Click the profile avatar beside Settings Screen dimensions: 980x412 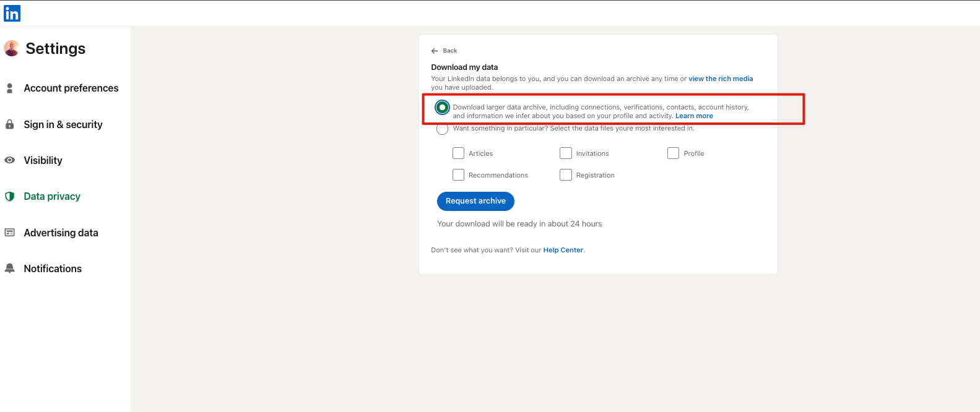coord(11,48)
